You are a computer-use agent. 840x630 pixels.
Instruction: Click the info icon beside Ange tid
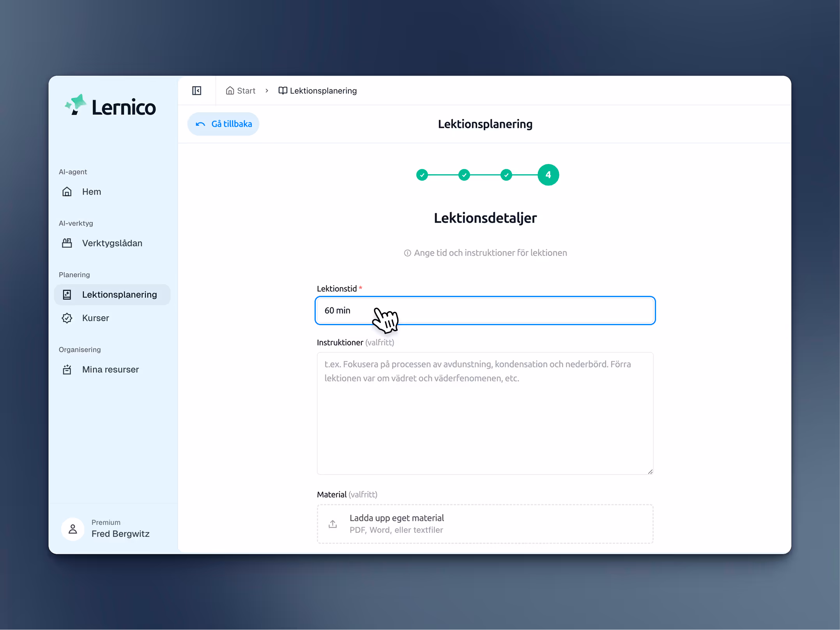(x=407, y=253)
